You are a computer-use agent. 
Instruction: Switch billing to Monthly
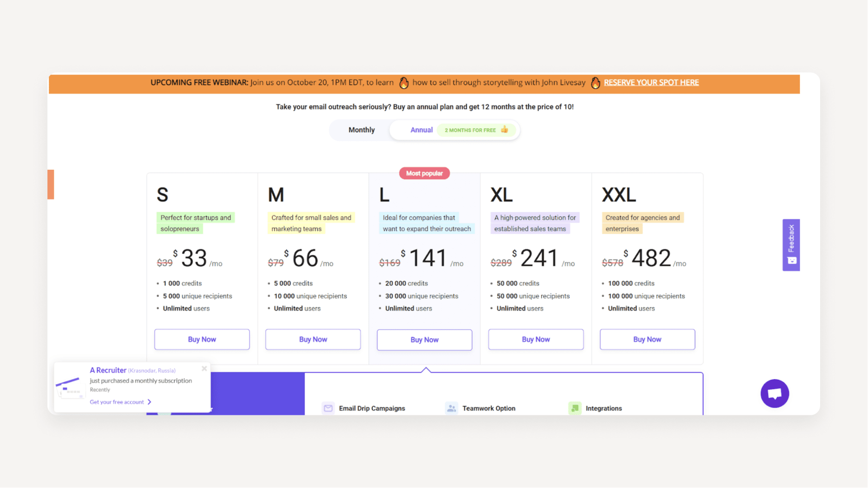(x=361, y=130)
